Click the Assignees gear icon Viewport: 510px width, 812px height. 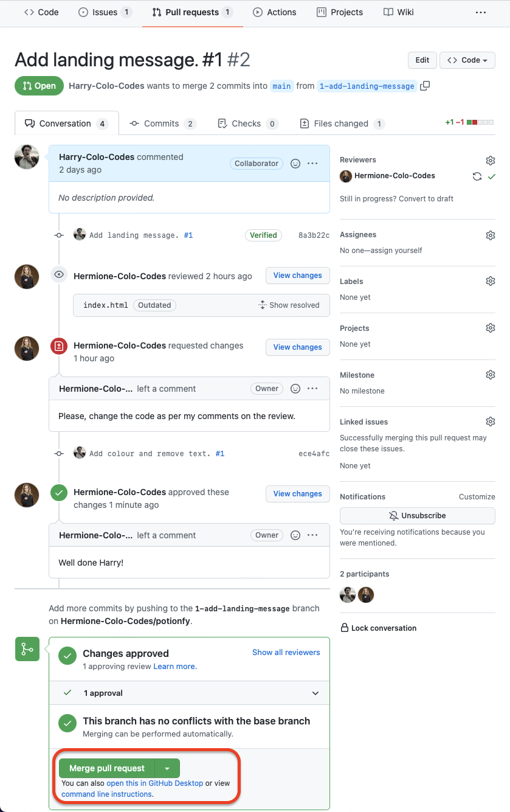[491, 235]
